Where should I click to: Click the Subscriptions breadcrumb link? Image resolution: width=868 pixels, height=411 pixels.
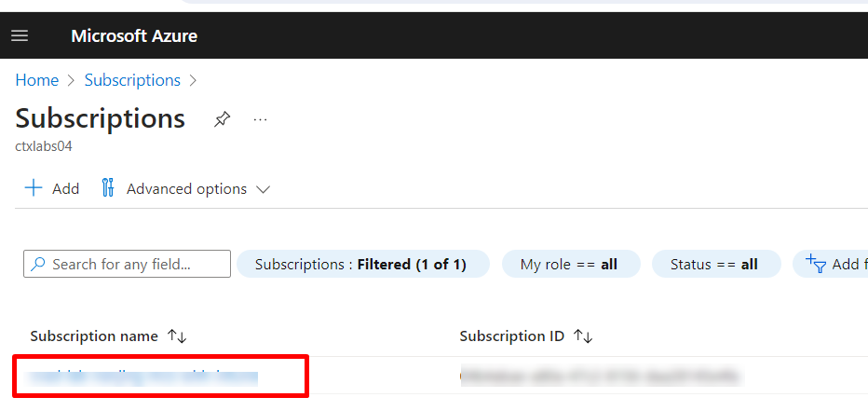pyautogui.click(x=132, y=80)
